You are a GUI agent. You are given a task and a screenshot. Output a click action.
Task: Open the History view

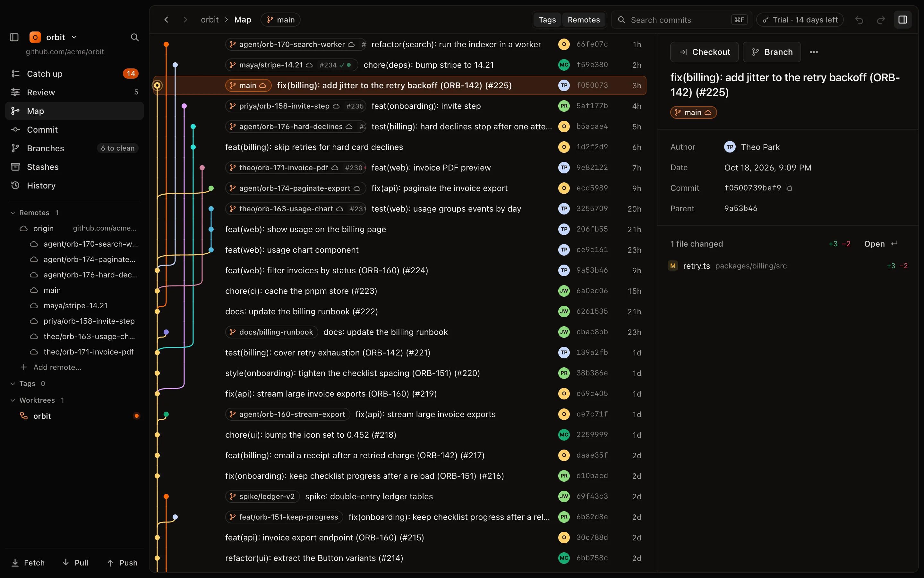click(74, 185)
